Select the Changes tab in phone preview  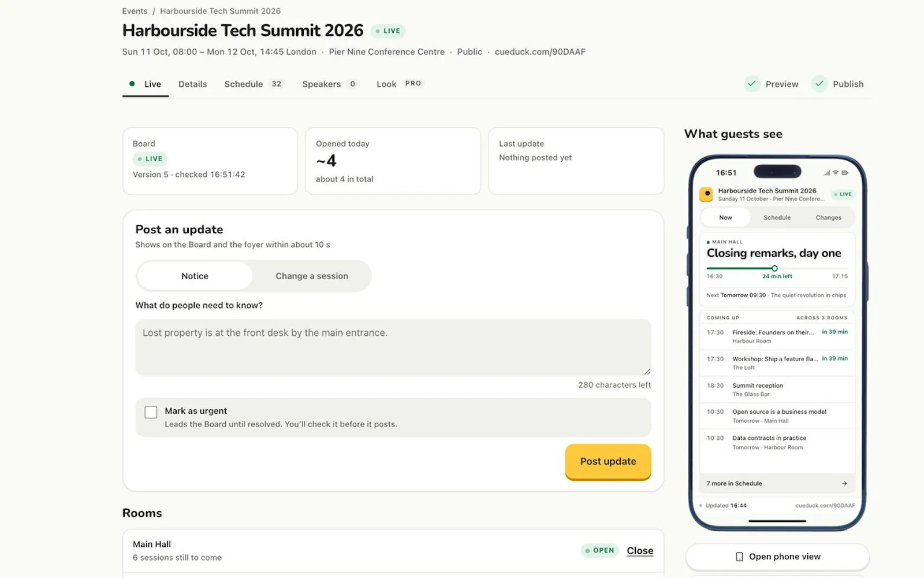pyautogui.click(x=828, y=218)
